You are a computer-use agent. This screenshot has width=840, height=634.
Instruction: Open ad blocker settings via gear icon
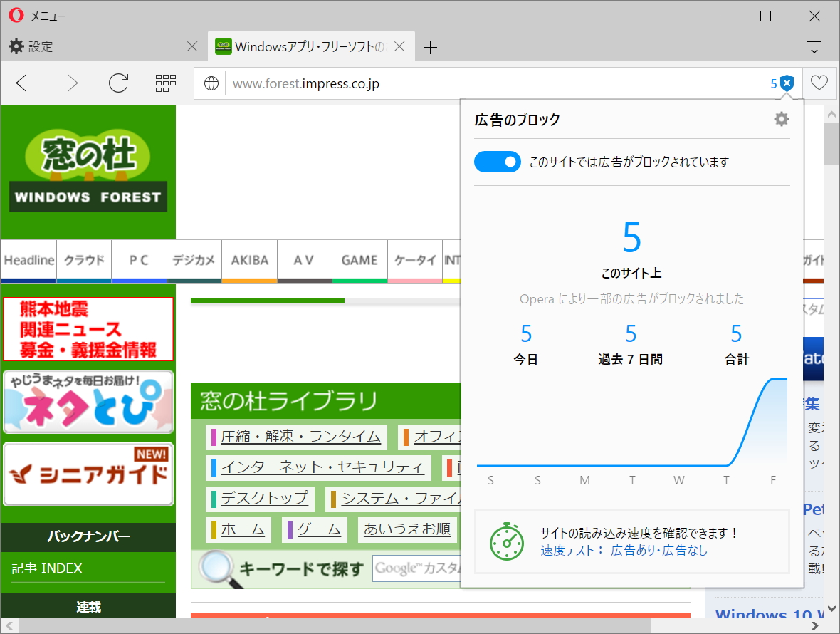coord(781,119)
